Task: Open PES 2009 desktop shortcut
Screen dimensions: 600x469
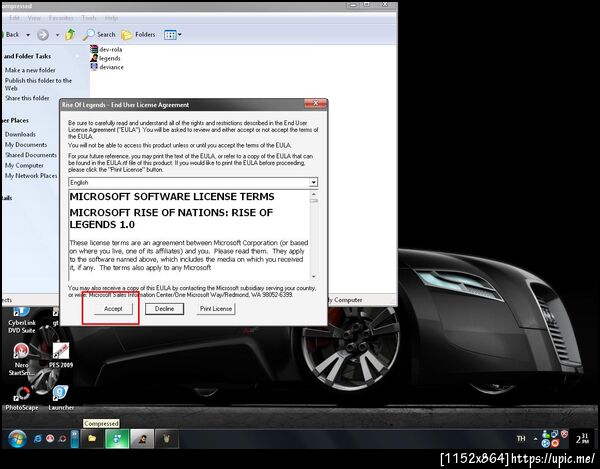Action: pyautogui.click(x=61, y=355)
